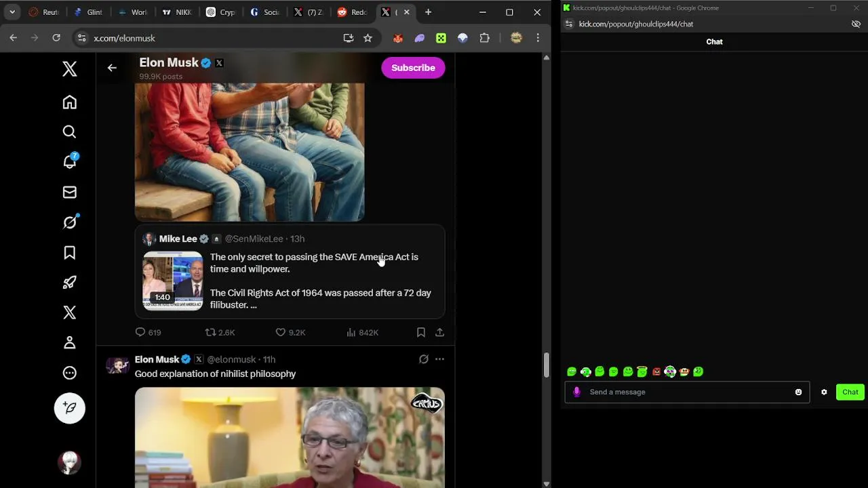This screenshot has height=488, width=868.
Task: Play the nihilist philosophy video
Action: pos(290,437)
